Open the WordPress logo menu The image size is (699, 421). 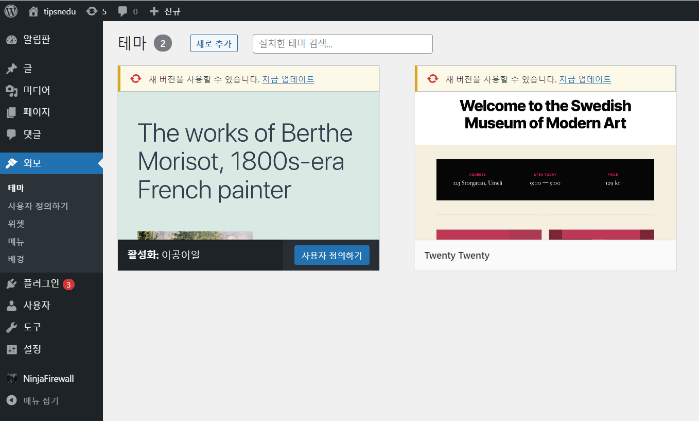pyautogui.click(x=11, y=11)
